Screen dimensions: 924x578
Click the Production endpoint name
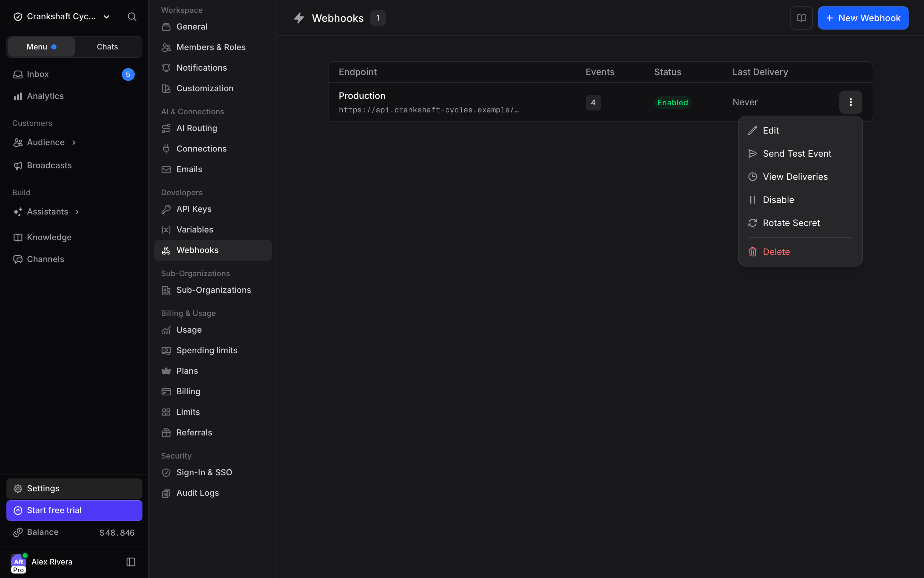[362, 96]
